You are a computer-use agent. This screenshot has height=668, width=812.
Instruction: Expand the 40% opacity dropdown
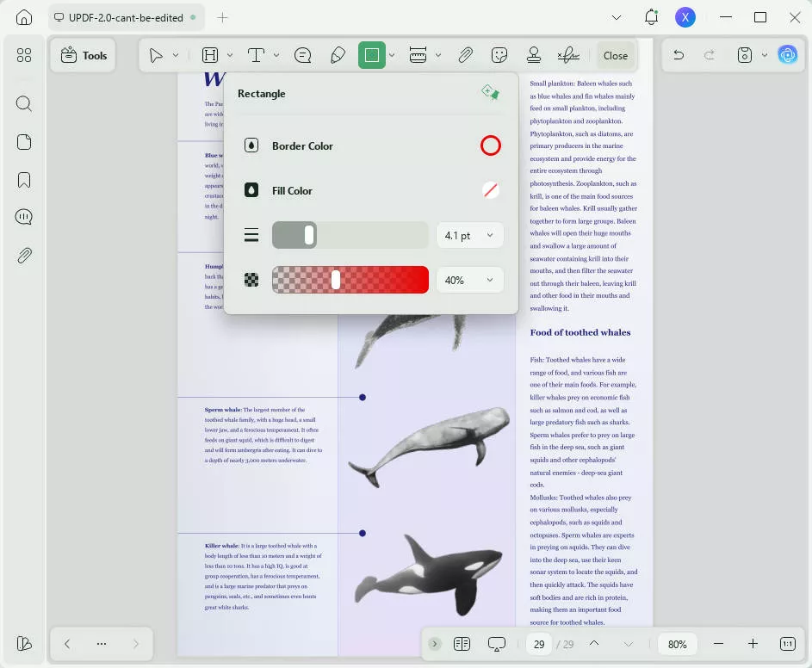pos(470,280)
